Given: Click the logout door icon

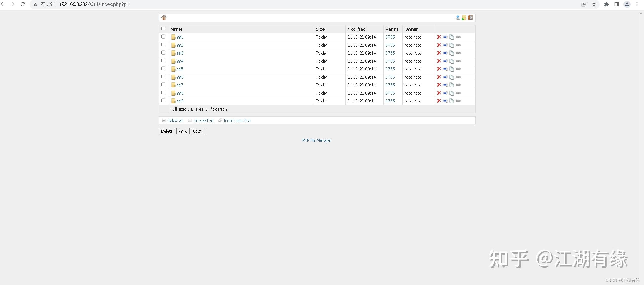Looking at the screenshot, I should click(470, 18).
